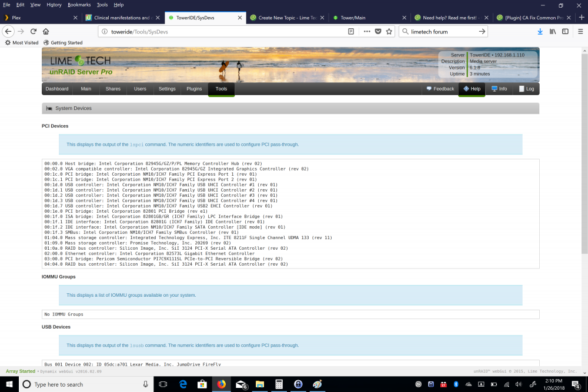Viewport: 588px width, 392px height.
Task: Open Getting Started bookmark
Action: 63,43
